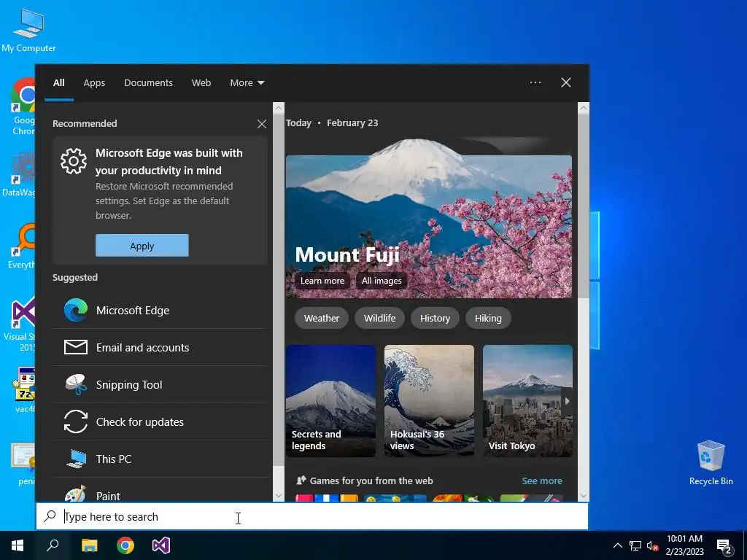
Task: Open the notification center icon
Action: (x=724, y=546)
